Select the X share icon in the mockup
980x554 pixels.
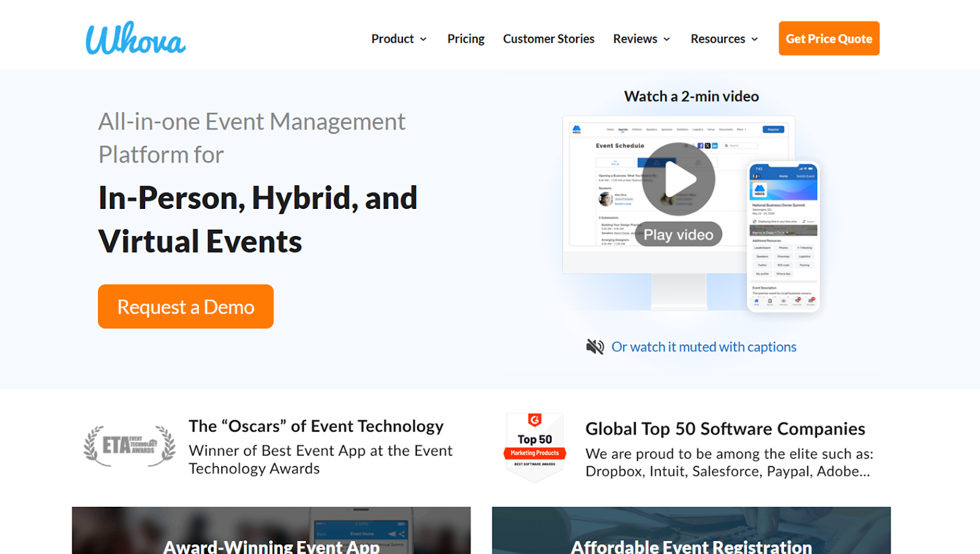[707, 146]
